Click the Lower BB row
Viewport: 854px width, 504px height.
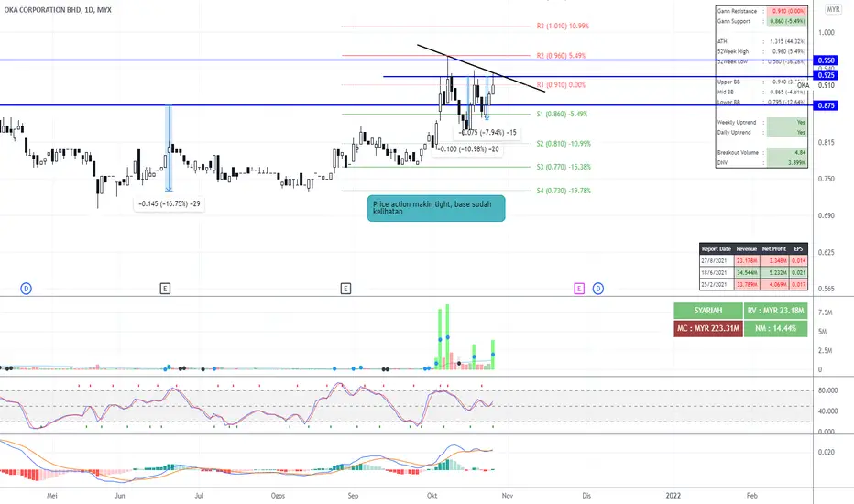(761, 102)
